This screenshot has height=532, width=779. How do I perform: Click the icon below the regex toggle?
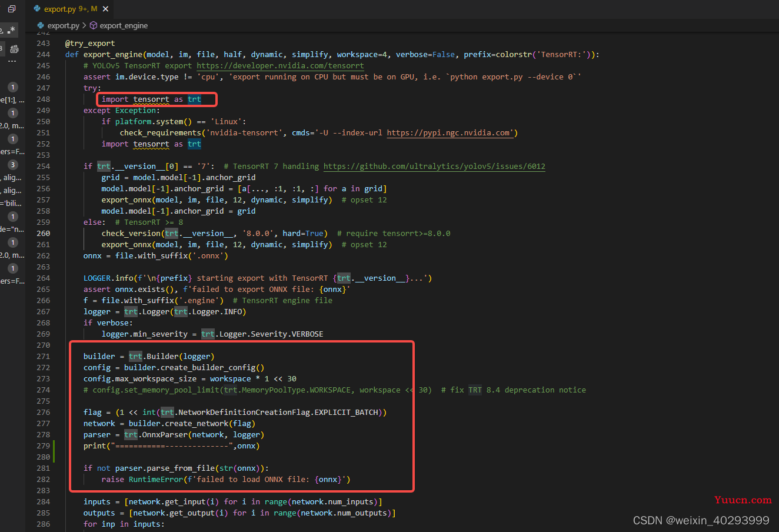pos(14,49)
